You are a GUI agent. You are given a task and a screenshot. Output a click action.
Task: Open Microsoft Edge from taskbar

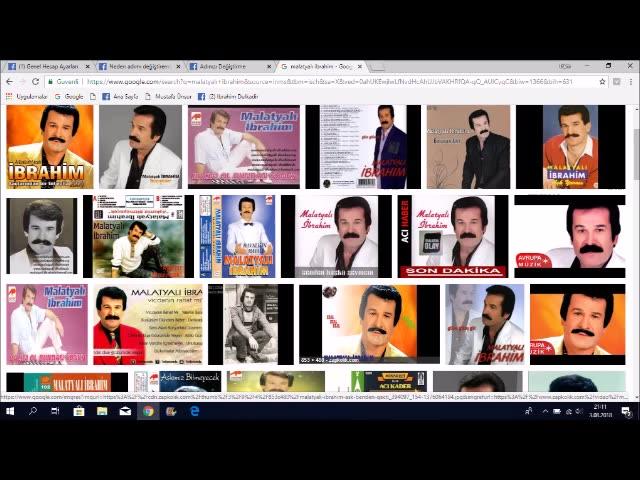tap(195, 411)
